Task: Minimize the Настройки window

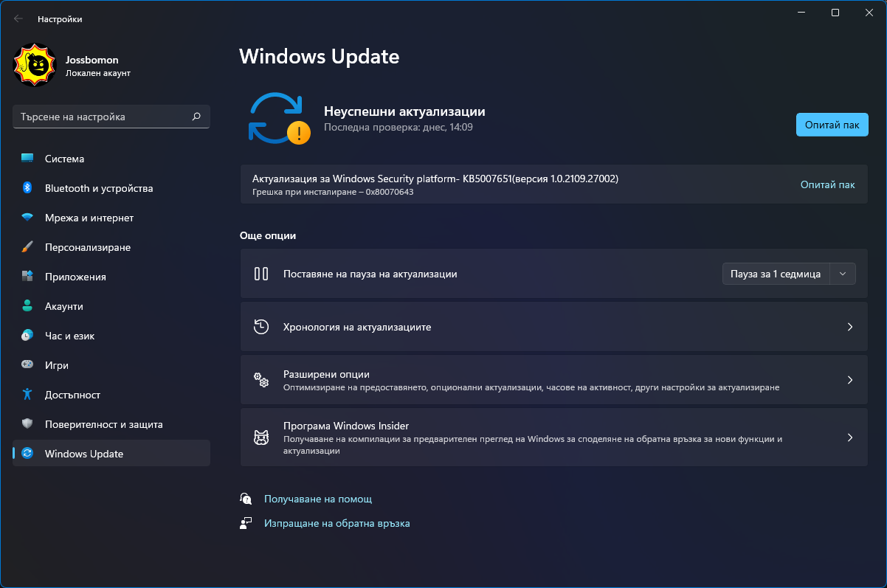Action: (x=801, y=13)
